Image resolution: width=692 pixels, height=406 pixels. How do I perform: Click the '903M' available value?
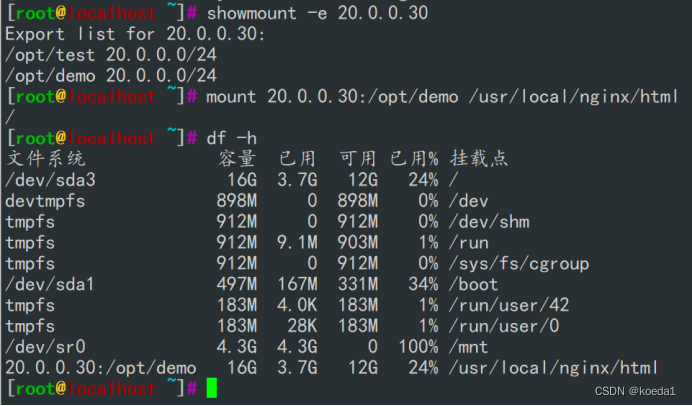[x=358, y=243]
